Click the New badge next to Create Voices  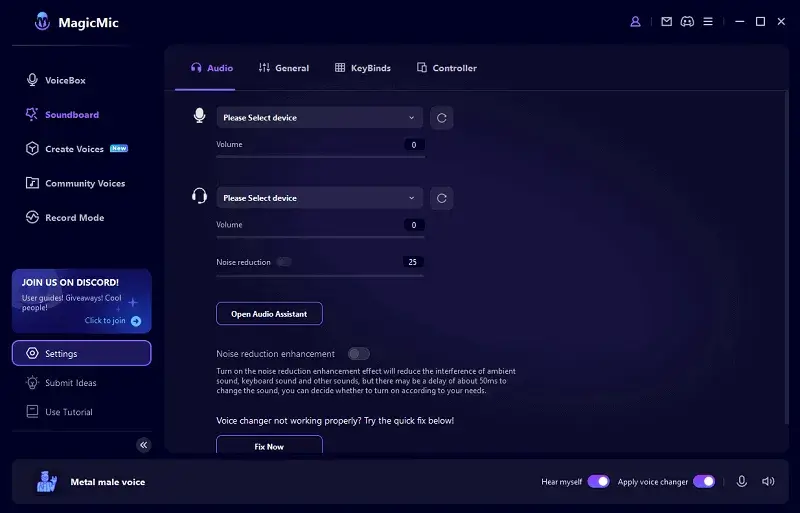click(119, 149)
